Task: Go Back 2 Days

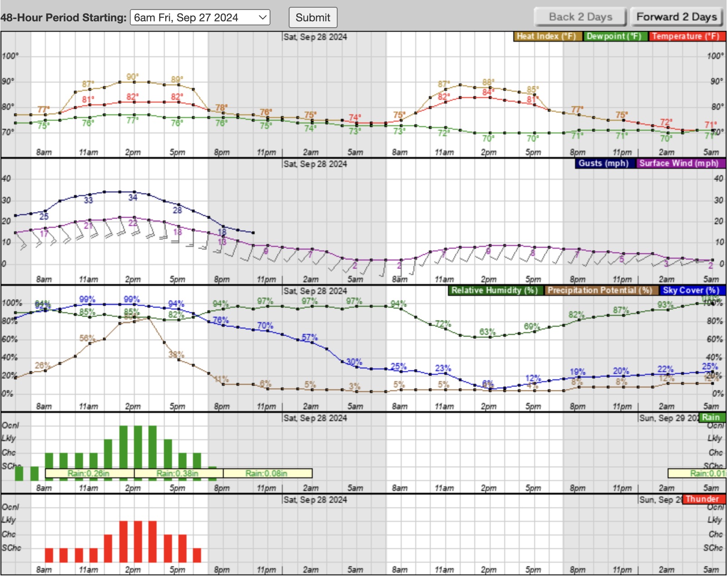Action: click(x=580, y=17)
